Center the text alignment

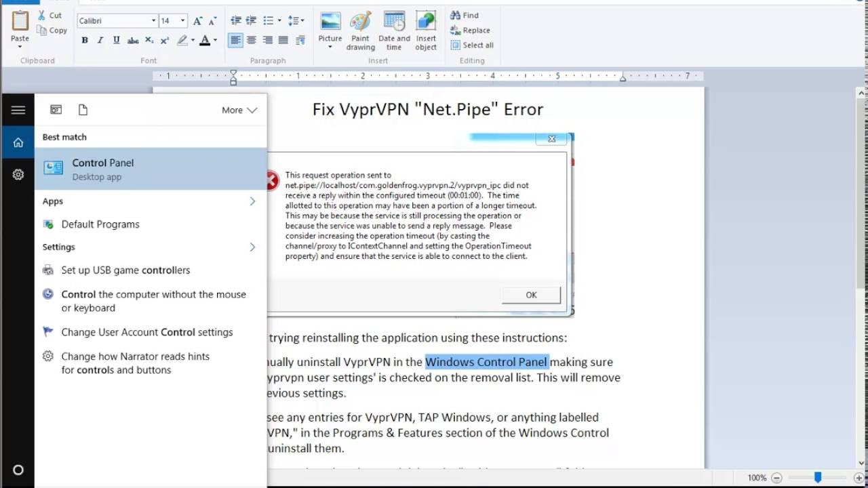tap(252, 41)
